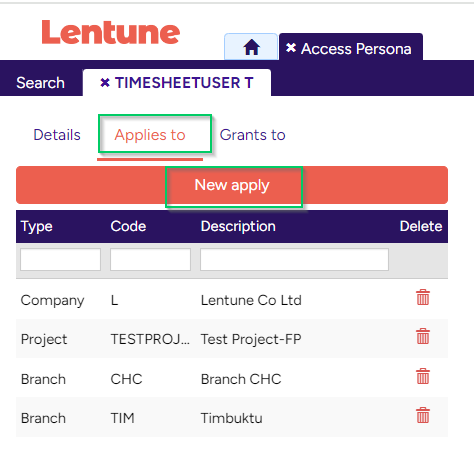Sort by the Code column header
The width and height of the screenshot is (474, 455).
click(x=128, y=226)
